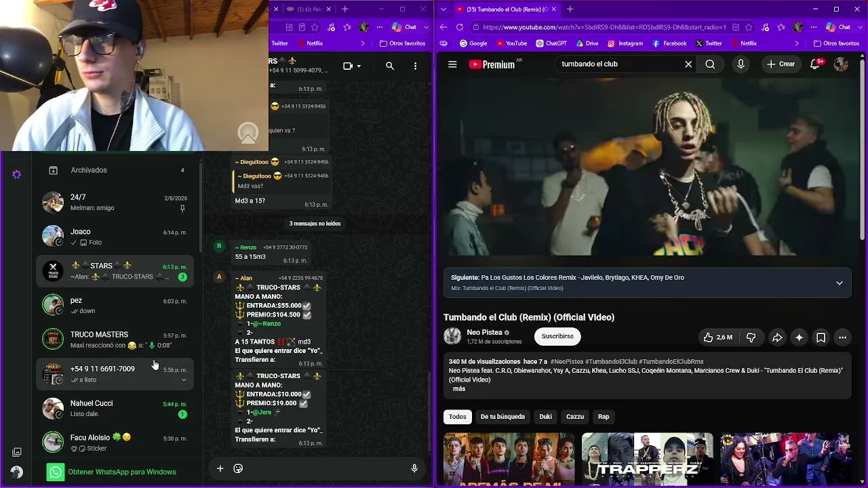
Task: Search inside the WhatsApp chat
Action: point(390,66)
